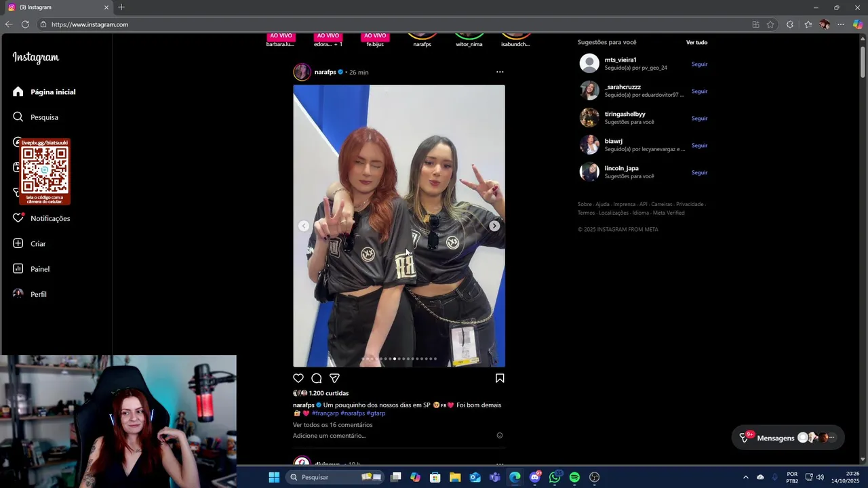Viewport: 868px width, 488px height.
Task: Click the Privacidade footer link
Action: click(x=690, y=204)
